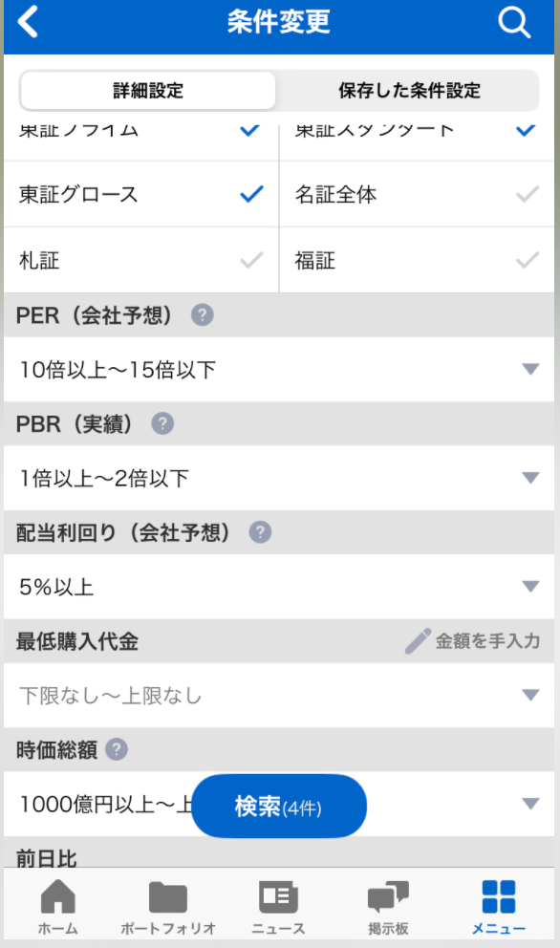Show help for 時価総額
This screenshot has height=948, width=560.
(117, 749)
